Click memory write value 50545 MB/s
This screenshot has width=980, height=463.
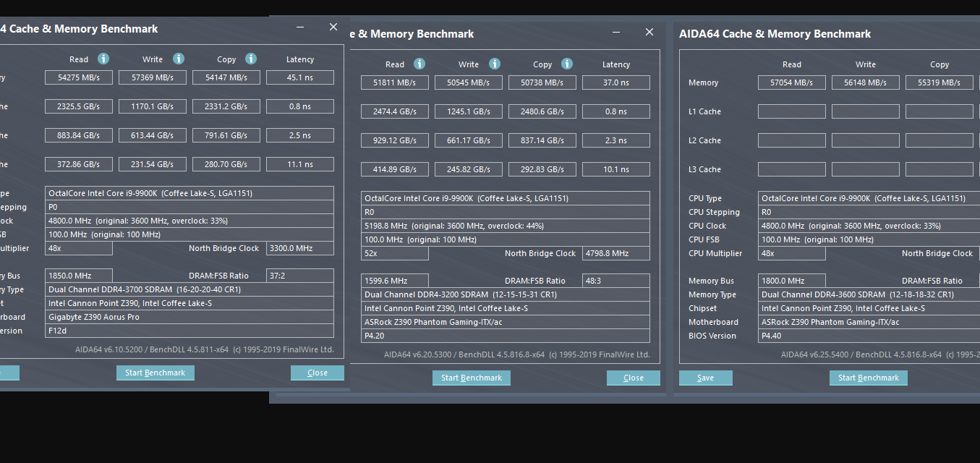(469, 82)
